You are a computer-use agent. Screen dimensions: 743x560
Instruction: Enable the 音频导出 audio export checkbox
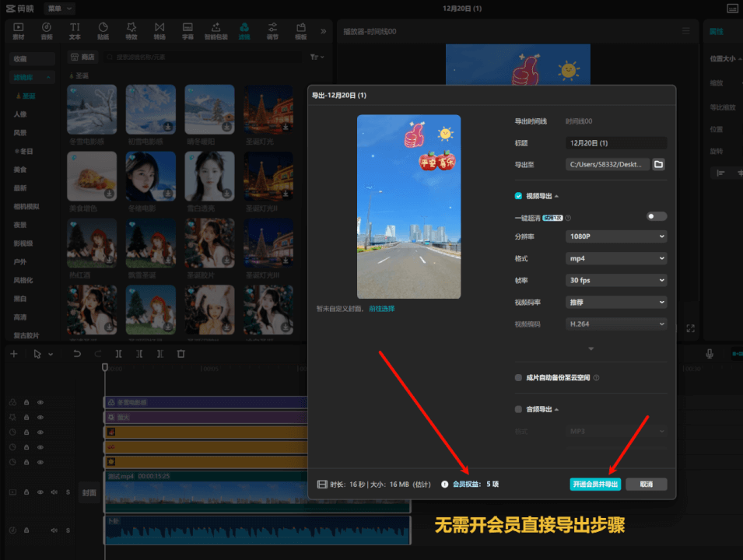point(518,408)
